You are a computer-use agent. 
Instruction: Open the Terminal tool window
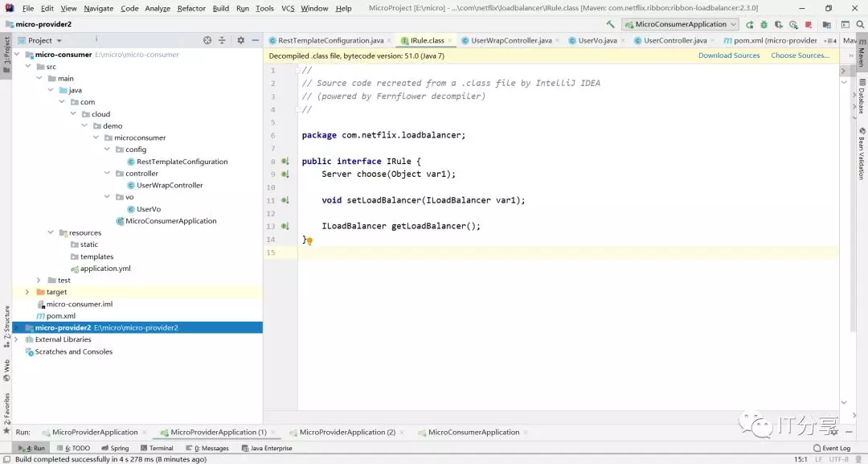(157, 448)
